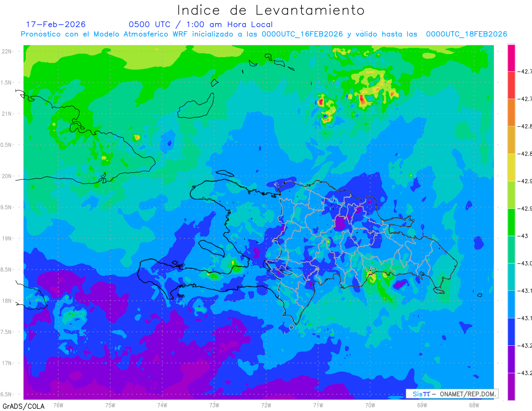Click the time text '0500 UTC / 1:00 am Hora Local'

[201, 24]
